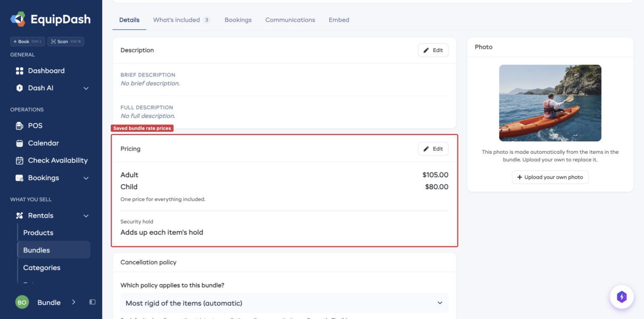Click the Child price $80.00

point(437,187)
